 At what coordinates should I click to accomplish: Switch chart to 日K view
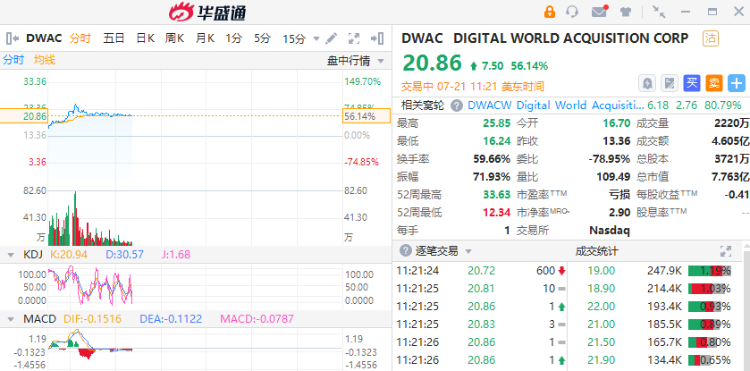point(145,38)
